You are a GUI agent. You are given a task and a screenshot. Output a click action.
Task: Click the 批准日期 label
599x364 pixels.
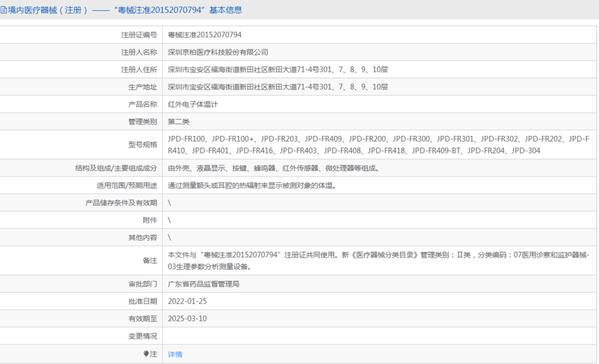tap(142, 301)
